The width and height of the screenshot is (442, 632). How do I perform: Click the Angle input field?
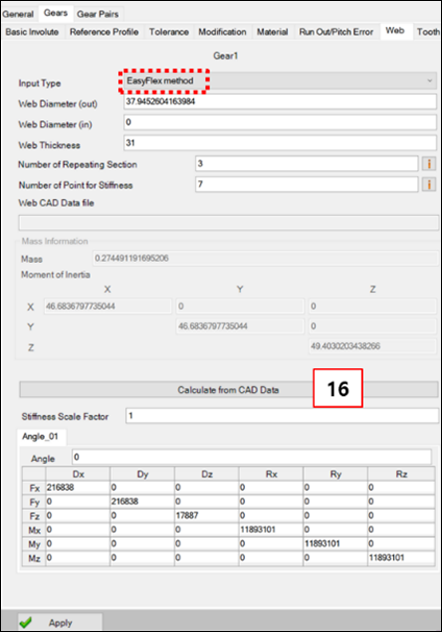coord(252,457)
